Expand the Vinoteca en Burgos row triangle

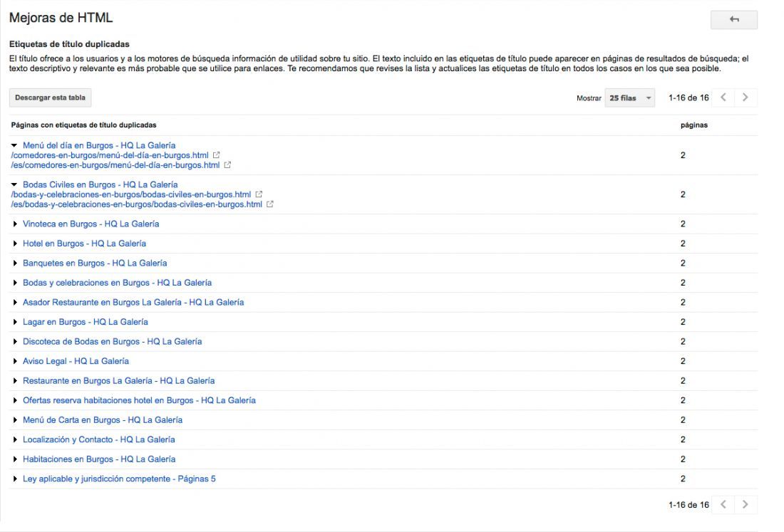[15, 224]
